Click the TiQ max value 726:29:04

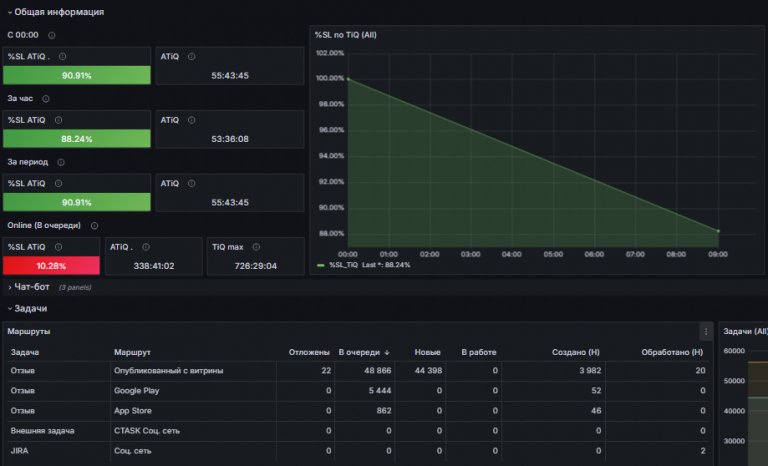[x=256, y=266]
